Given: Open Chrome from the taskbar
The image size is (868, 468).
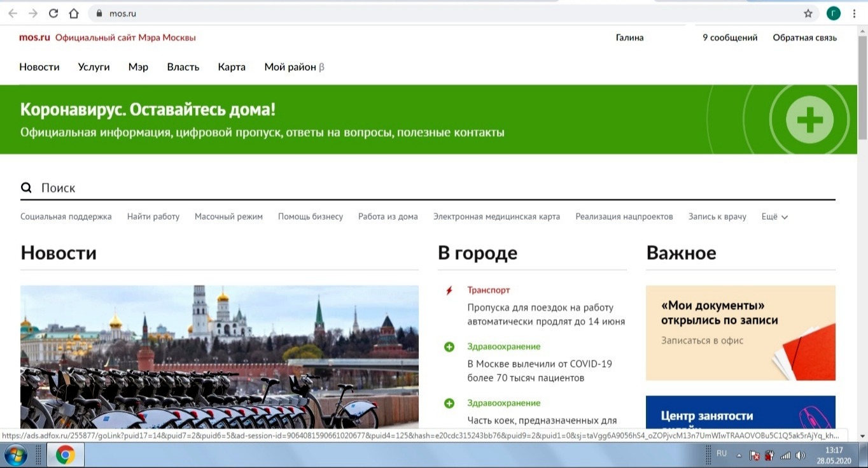Looking at the screenshot, I should [x=65, y=455].
